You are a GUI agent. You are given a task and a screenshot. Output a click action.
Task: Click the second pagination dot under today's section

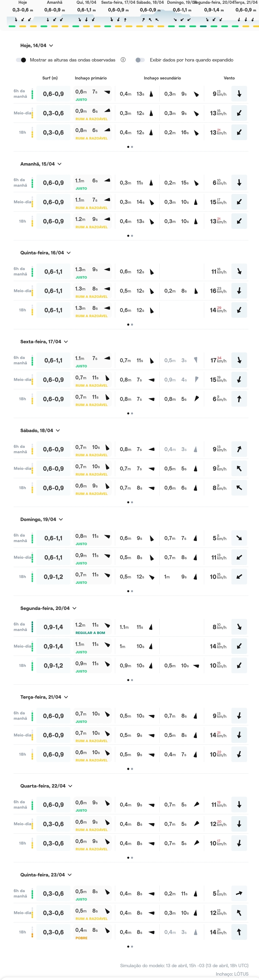click(x=132, y=147)
